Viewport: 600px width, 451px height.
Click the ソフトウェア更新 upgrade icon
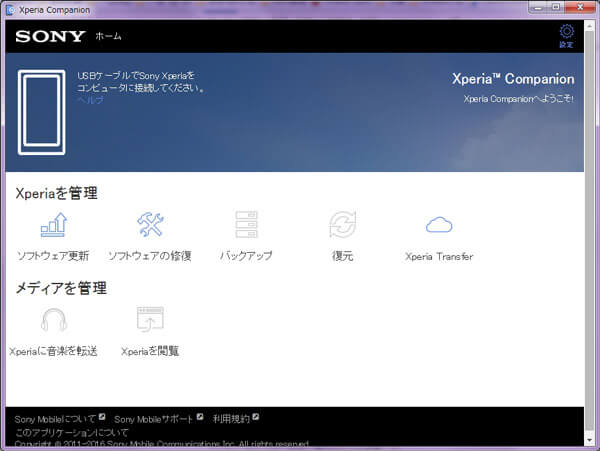pos(54,225)
